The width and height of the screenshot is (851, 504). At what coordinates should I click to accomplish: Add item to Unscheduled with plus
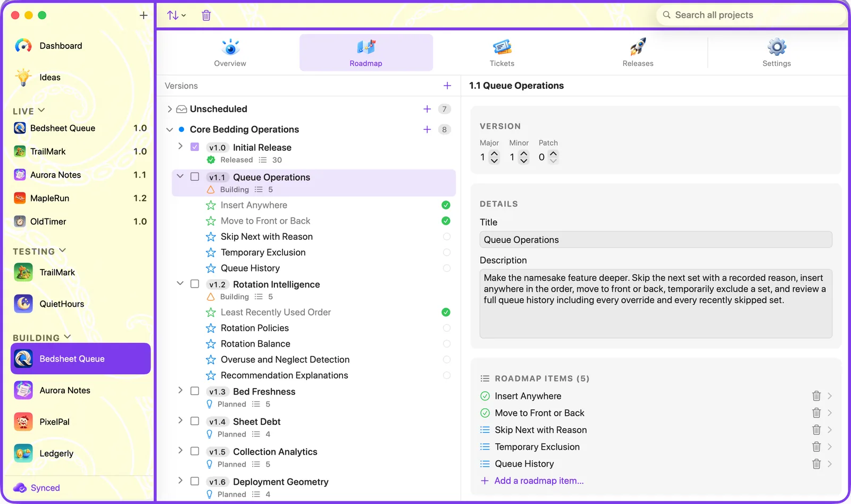[x=427, y=109]
